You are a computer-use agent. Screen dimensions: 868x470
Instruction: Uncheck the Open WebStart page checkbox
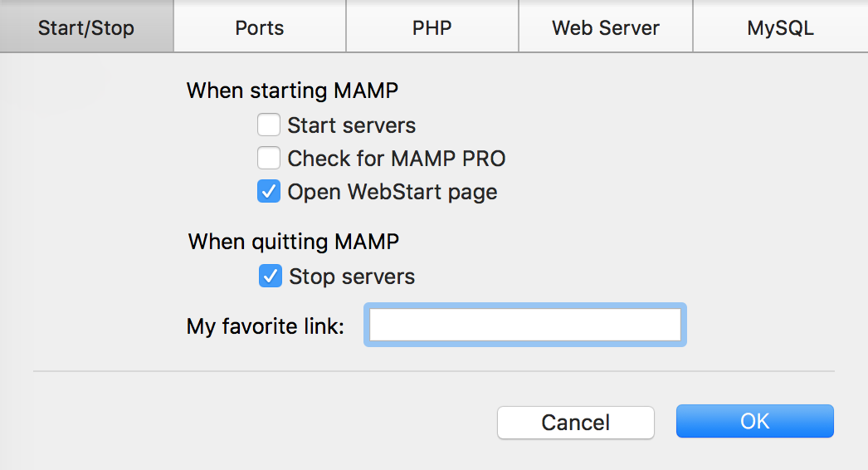click(x=268, y=192)
